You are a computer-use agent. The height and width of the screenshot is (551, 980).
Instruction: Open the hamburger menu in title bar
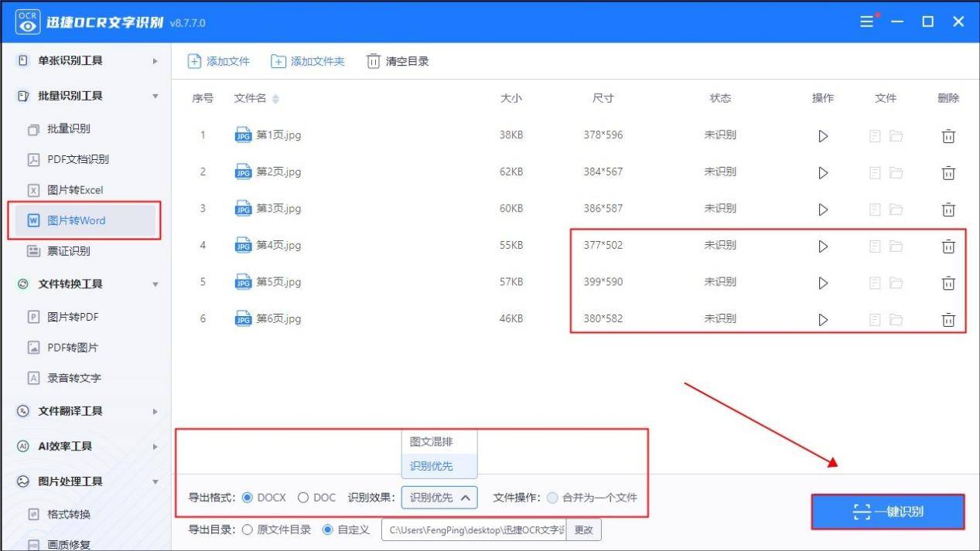point(866,22)
